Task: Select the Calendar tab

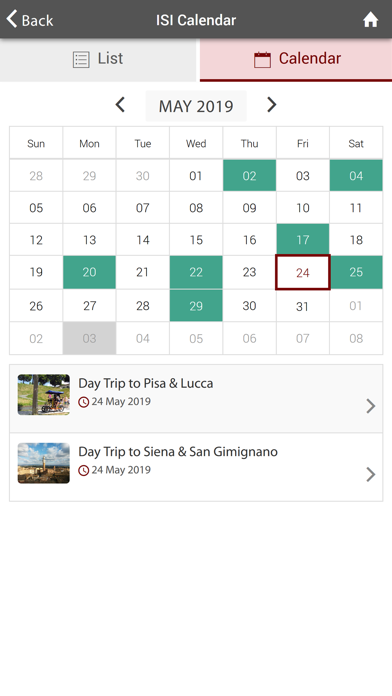Action: tap(296, 59)
